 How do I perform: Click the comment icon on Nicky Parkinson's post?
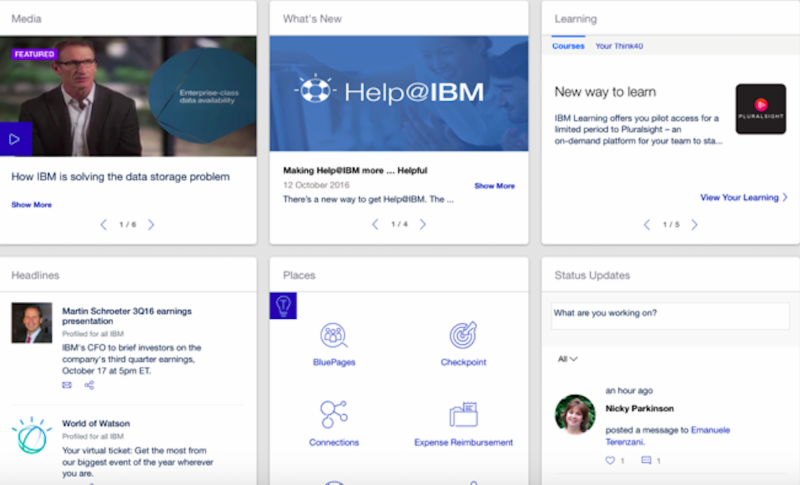(x=646, y=460)
